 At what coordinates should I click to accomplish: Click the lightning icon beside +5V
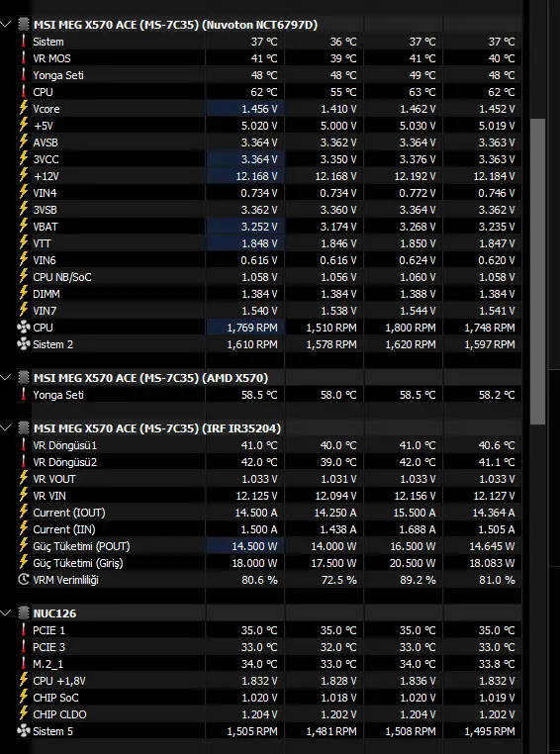click(23, 126)
